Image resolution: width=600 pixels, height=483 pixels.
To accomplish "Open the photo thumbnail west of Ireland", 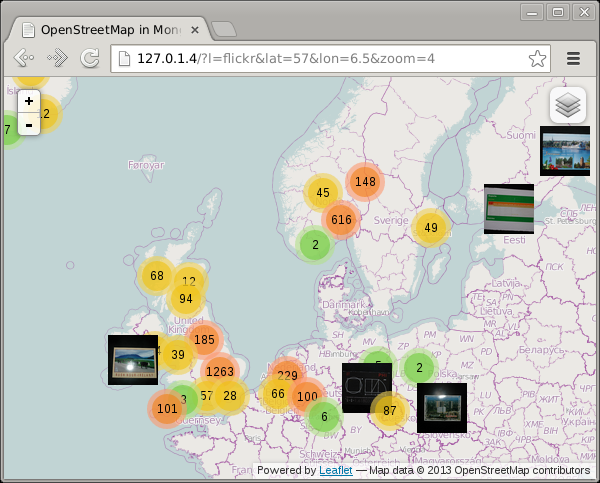I will (x=133, y=359).
